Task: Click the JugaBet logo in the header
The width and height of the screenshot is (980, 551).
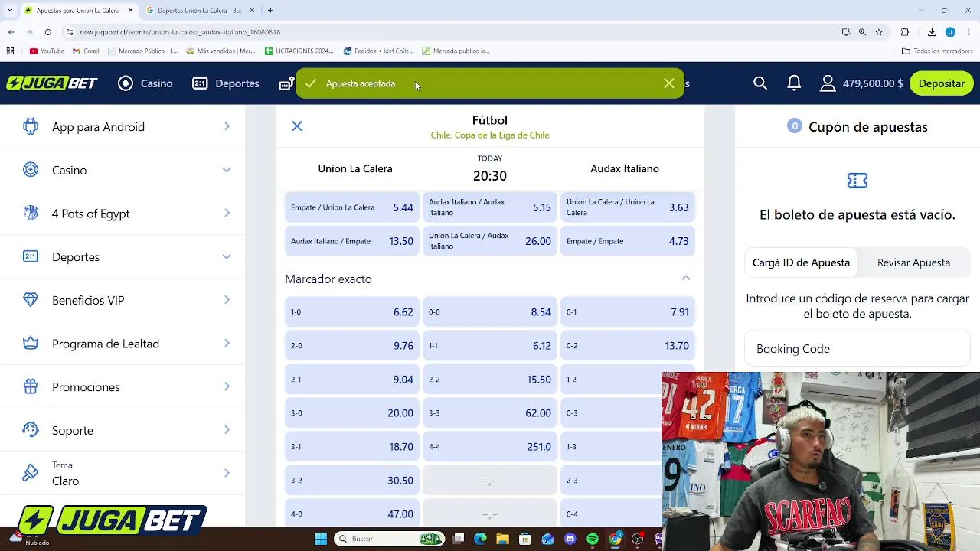Action: [x=52, y=83]
